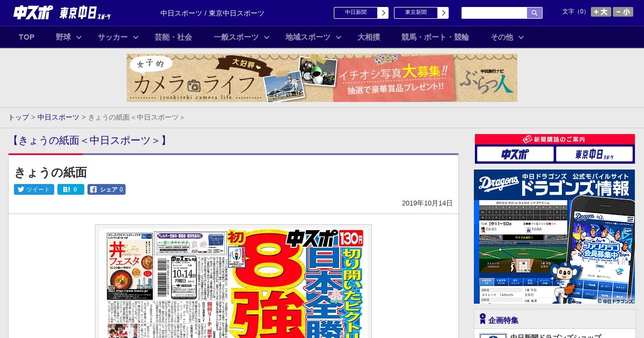Click the 中スポ site logo in header
This screenshot has height=338, width=644.
click(33, 13)
